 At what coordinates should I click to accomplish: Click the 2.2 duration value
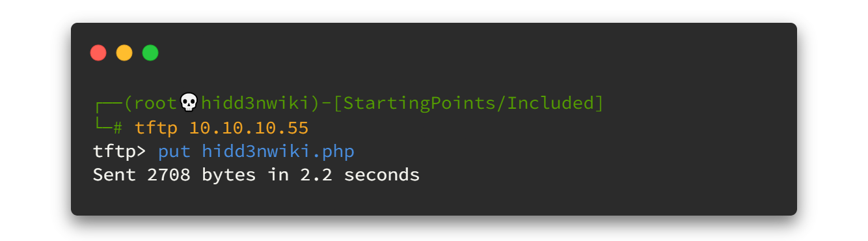click(316, 175)
